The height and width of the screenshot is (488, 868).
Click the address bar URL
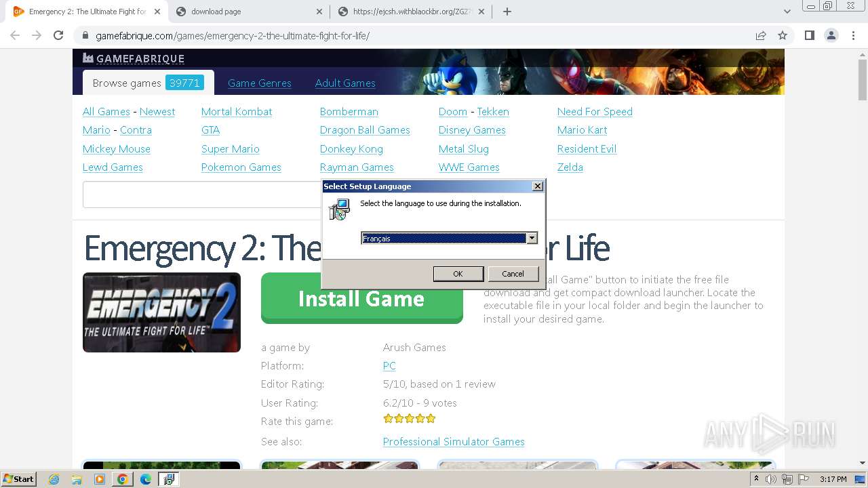pyautogui.click(x=233, y=35)
